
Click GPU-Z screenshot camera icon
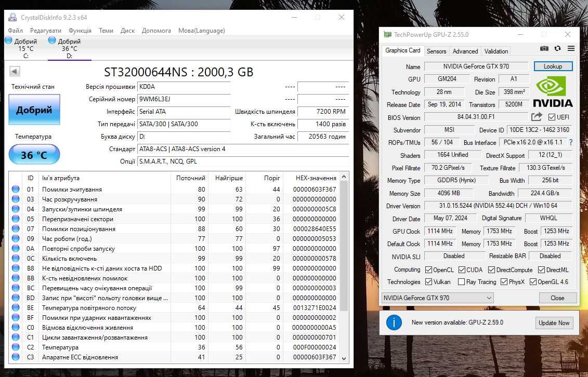point(544,49)
